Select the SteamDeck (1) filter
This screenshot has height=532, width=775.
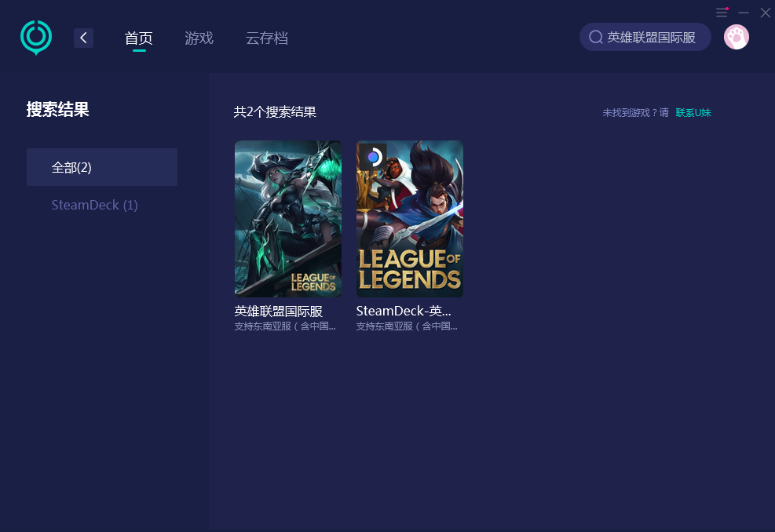[94, 205]
